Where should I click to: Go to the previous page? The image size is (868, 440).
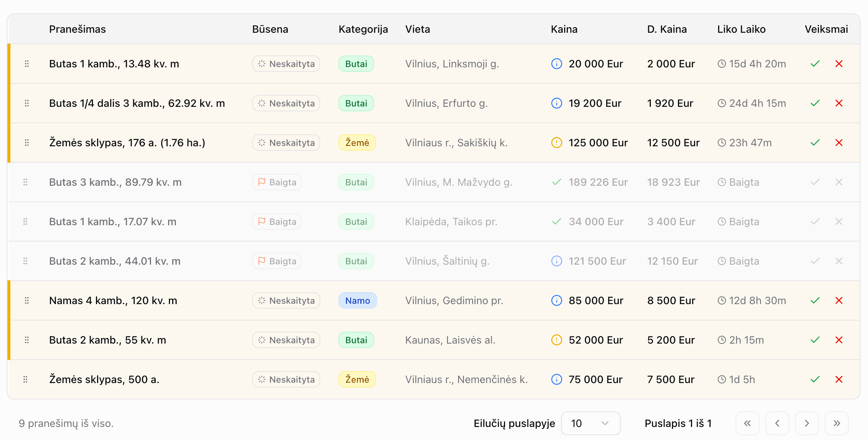click(x=777, y=423)
